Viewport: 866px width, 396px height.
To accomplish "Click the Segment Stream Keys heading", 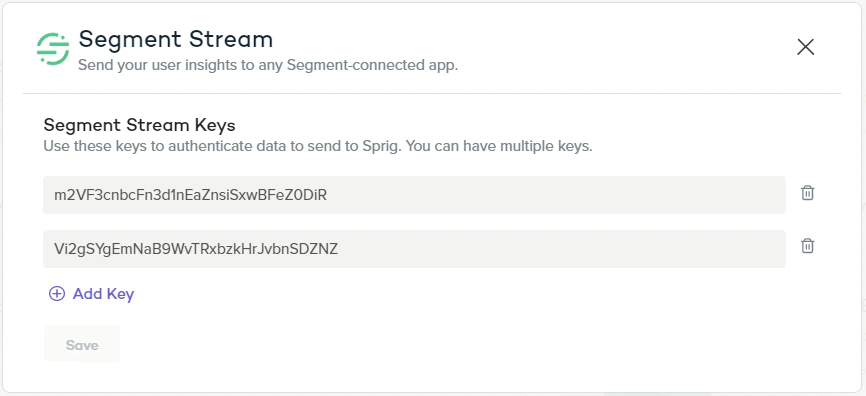I will click(139, 125).
